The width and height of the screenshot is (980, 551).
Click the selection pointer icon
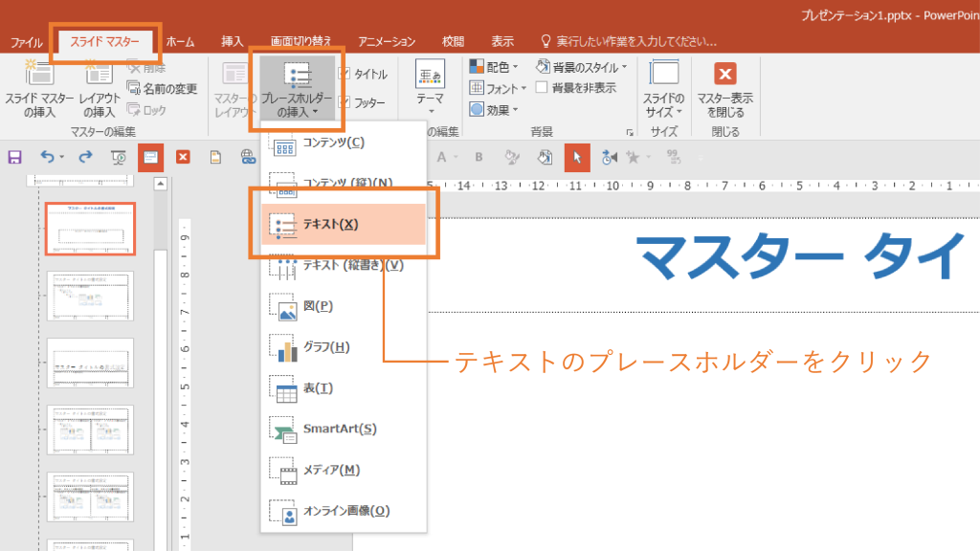coord(577,158)
